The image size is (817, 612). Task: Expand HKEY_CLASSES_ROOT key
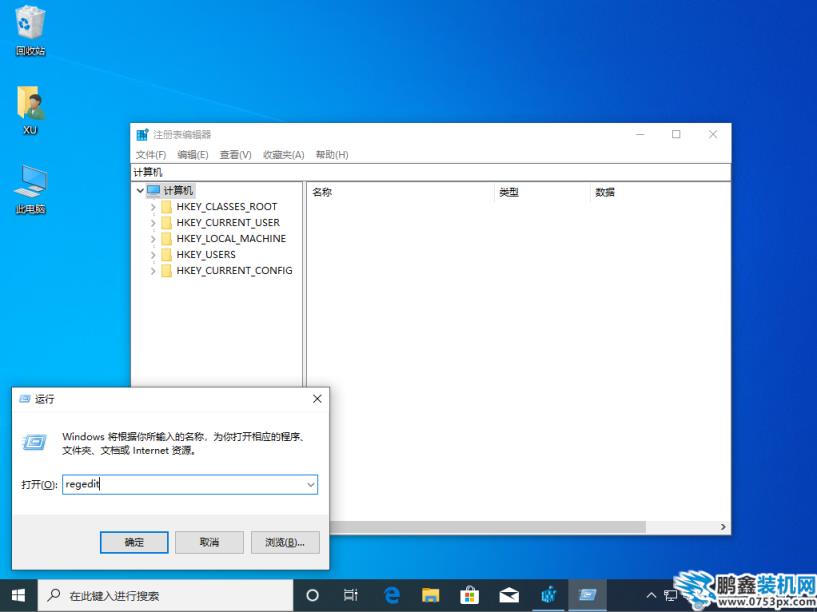pos(153,207)
